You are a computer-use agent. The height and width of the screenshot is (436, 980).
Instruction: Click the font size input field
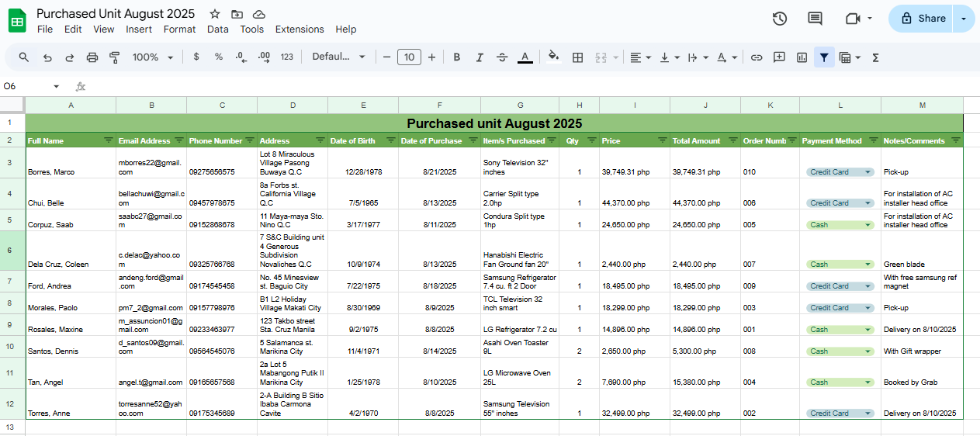tap(409, 57)
